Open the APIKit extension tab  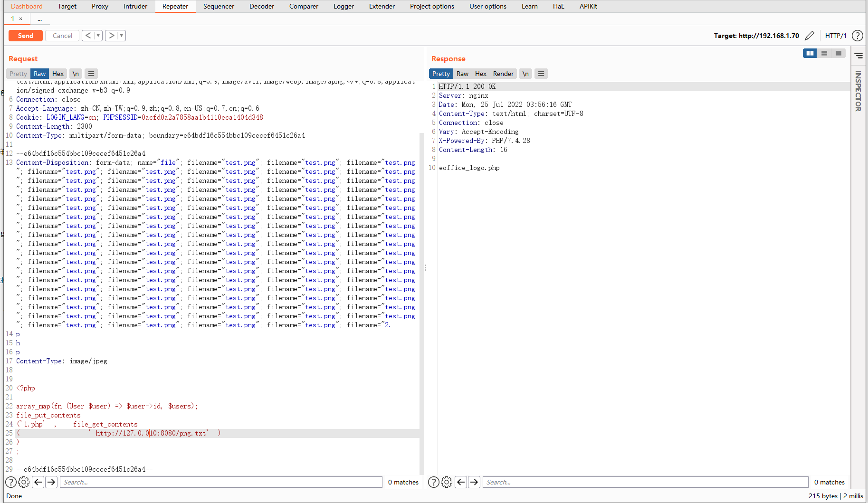click(x=588, y=6)
